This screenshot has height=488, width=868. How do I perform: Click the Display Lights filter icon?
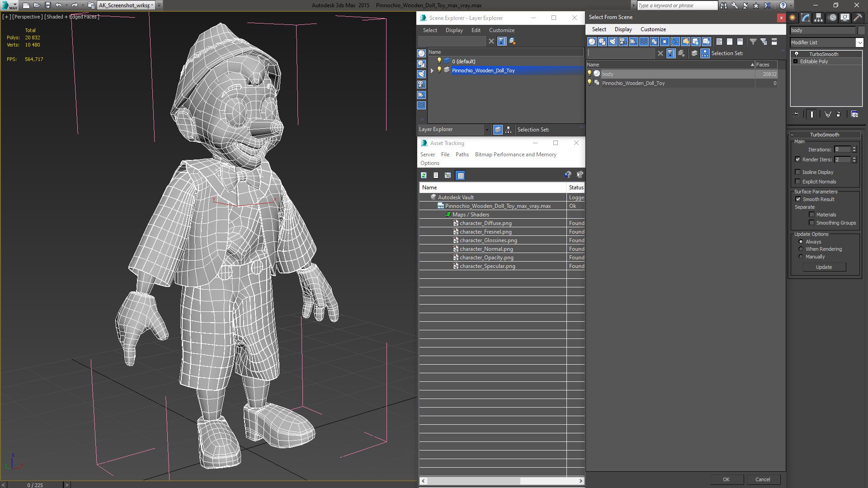coord(613,42)
